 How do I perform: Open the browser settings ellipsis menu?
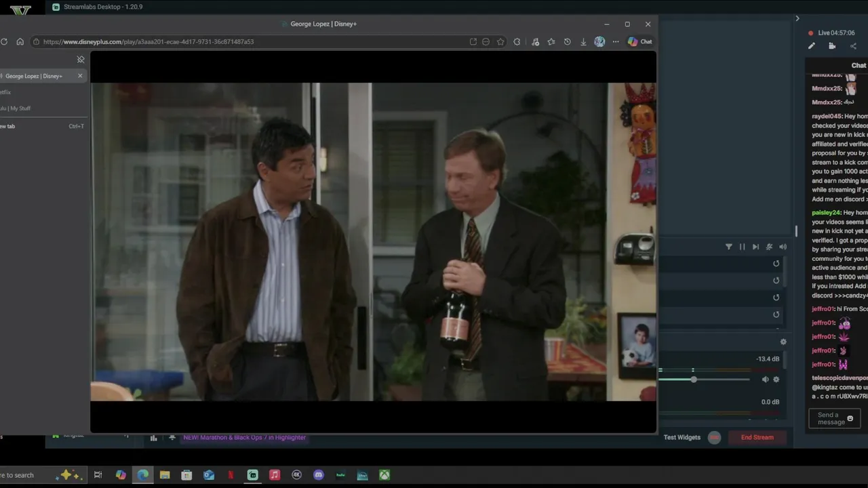coord(616,41)
